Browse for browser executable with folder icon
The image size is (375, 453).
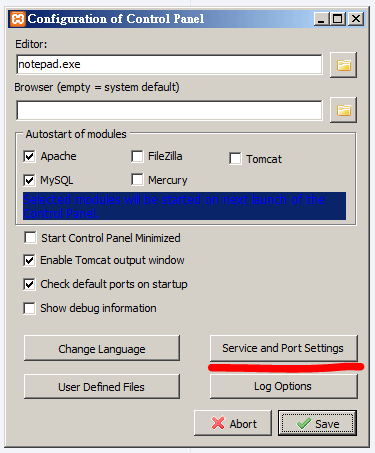(x=343, y=110)
